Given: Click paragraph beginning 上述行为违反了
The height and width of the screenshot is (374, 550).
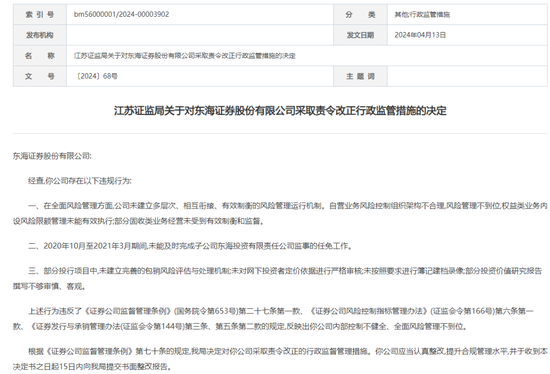Looking at the screenshot, I should (273, 319).
